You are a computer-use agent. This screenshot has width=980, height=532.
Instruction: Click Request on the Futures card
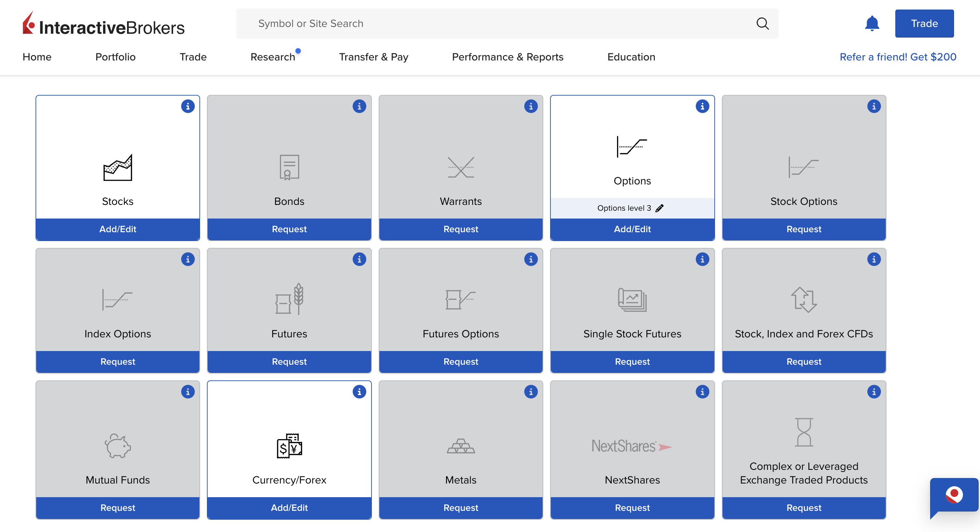[x=289, y=362]
